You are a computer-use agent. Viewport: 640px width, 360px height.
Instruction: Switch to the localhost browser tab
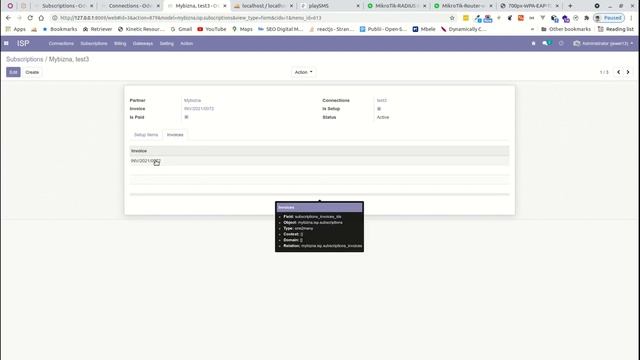pyautogui.click(x=264, y=6)
